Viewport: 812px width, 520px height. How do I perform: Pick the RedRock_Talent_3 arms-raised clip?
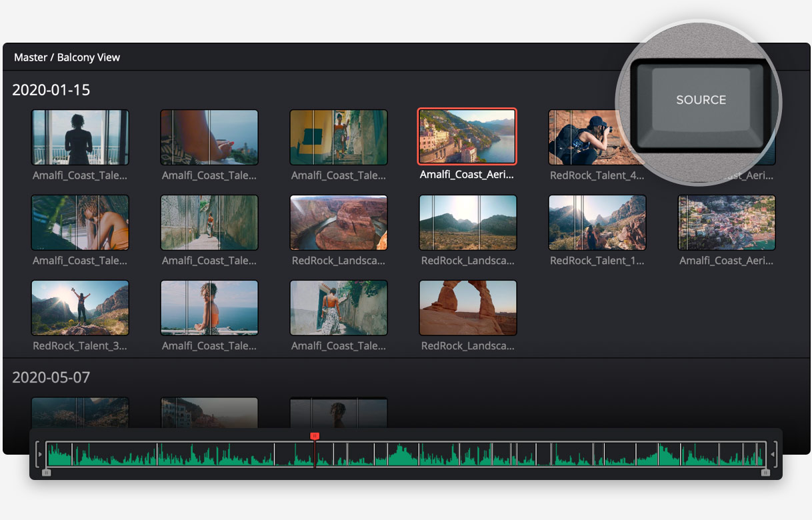[x=80, y=307]
